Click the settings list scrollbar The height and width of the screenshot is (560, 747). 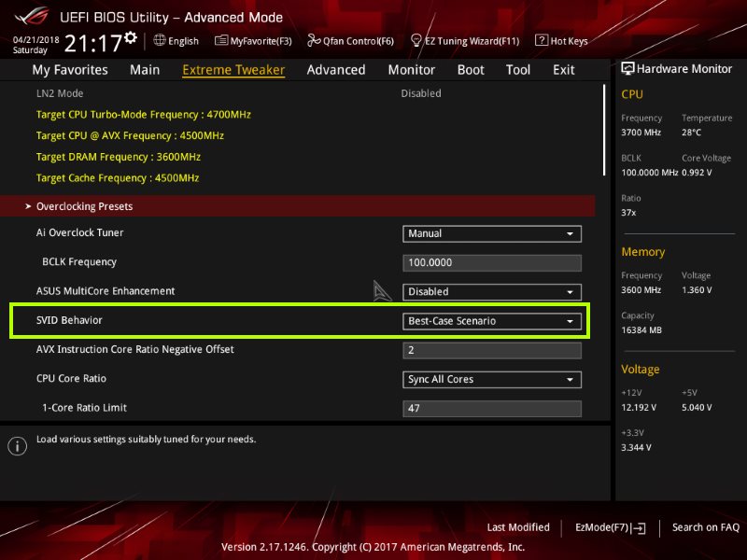(x=604, y=130)
